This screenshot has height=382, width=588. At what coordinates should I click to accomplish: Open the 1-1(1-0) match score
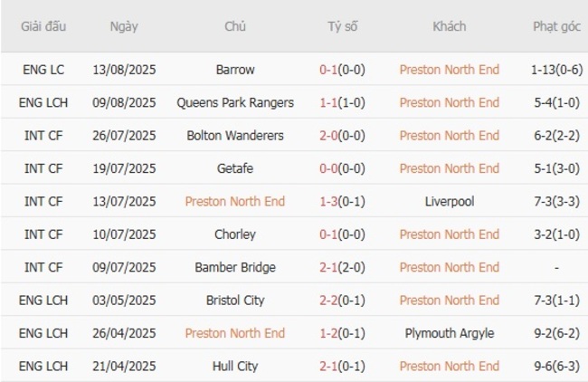343,102
